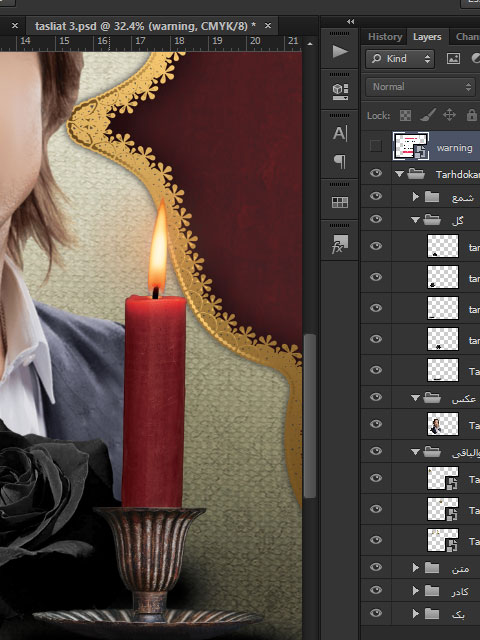Click lock image pixels brush icon

pos(428,115)
